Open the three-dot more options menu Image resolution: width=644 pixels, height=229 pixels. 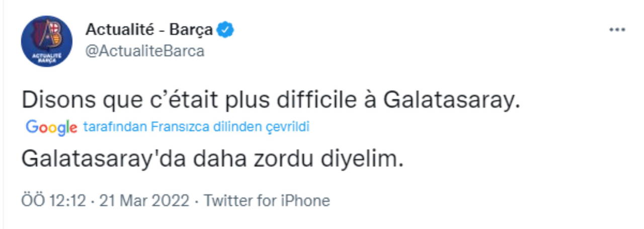tap(617, 30)
